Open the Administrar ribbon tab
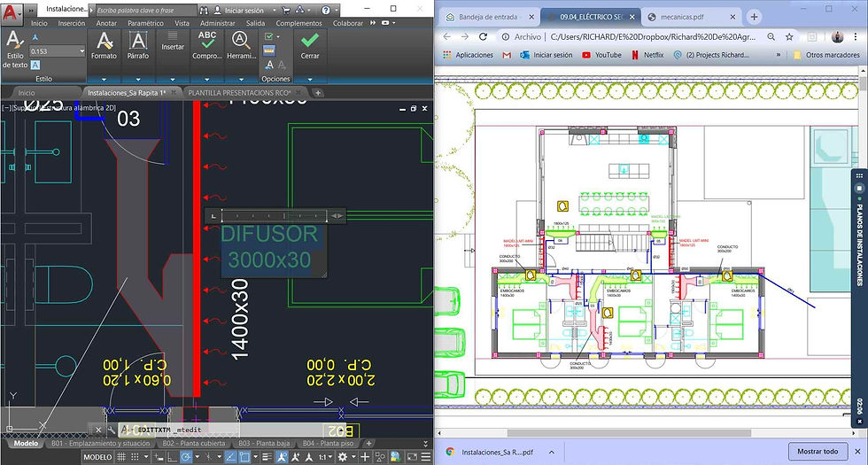Screen dimensions: 868x465 [x=218, y=23]
